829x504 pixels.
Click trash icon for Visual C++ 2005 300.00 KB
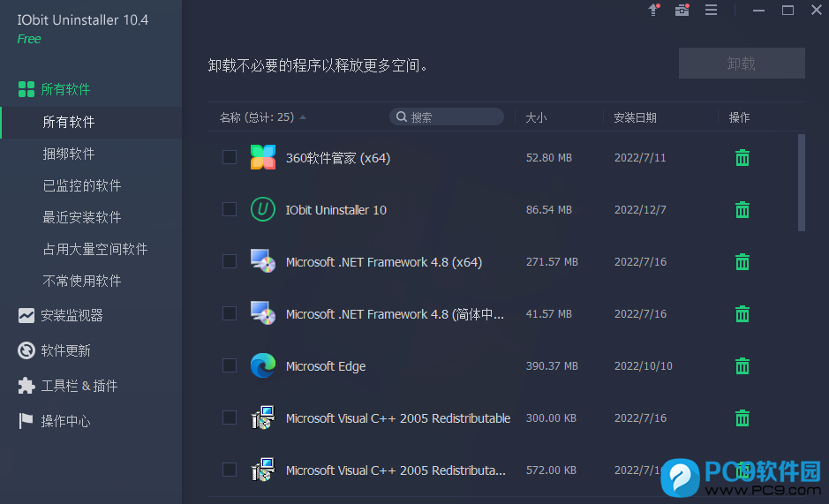[x=742, y=418]
